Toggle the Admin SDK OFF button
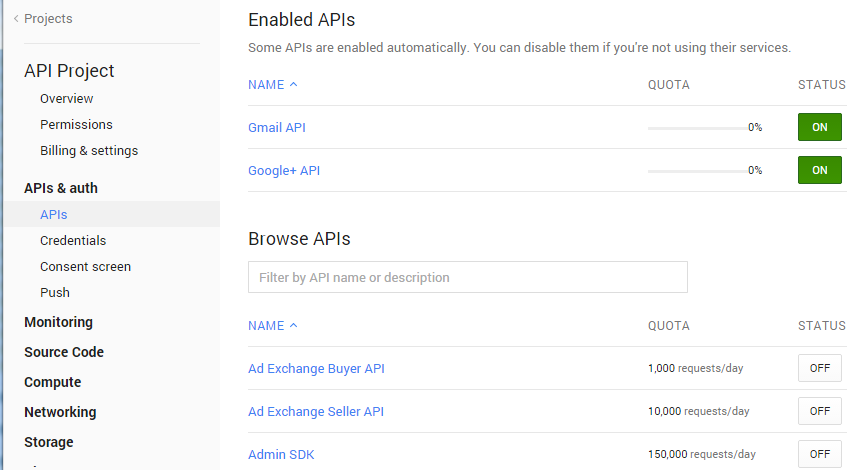Viewport: 865px width, 470px height. pyautogui.click(x=819, y=454)
